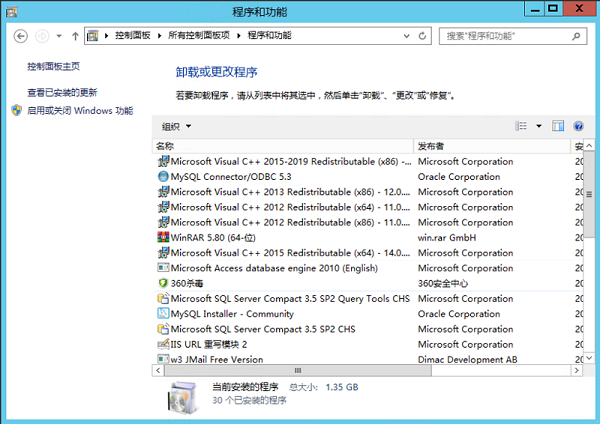Select MySQL Connector/ODBC 5.3 icon
The image size is (600, 424).
click(x=163, y=176)
